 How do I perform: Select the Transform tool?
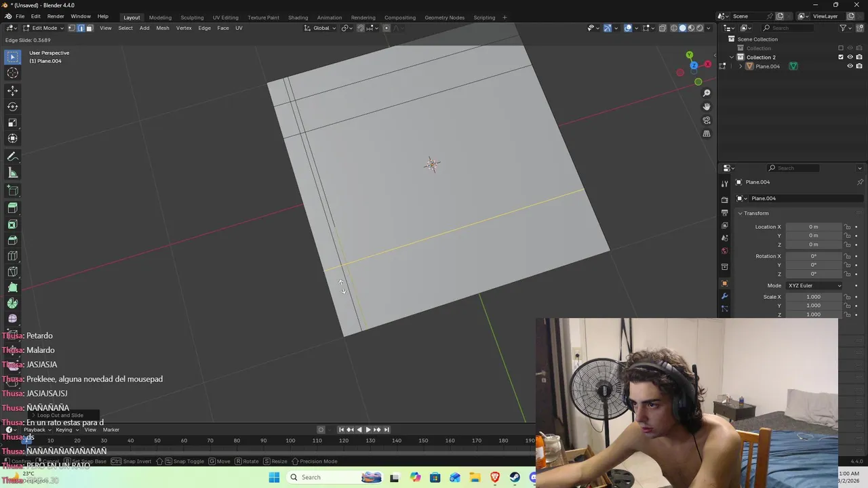(x=13, y=138)
